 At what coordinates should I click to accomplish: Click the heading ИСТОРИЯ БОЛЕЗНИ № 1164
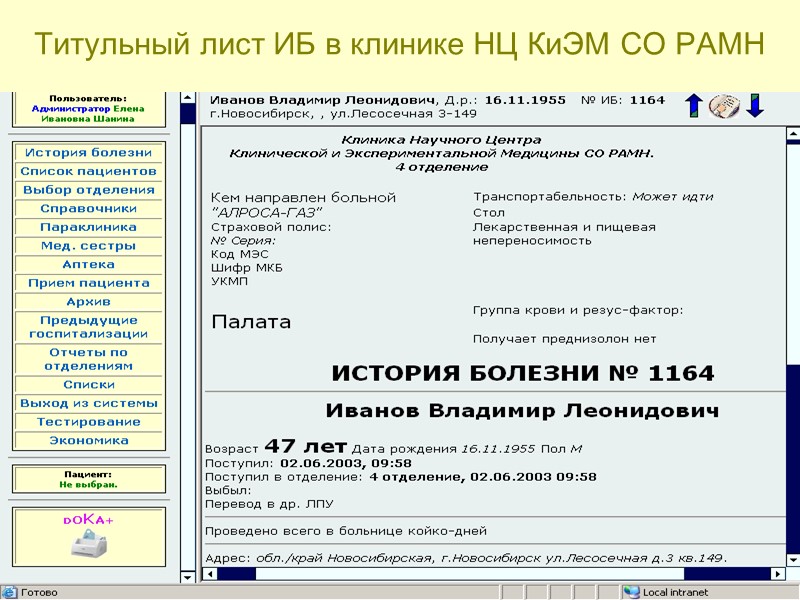(x=523, y=373)
